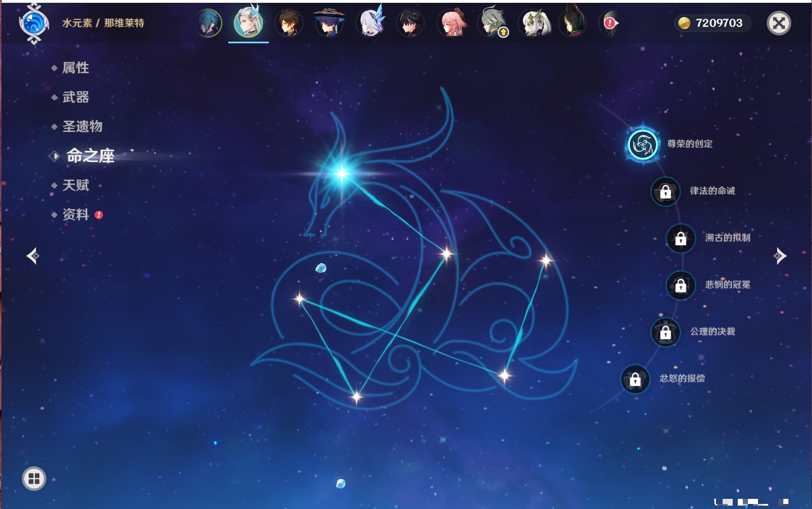812x509 pixels.
Task: Close the character screen with X button
Action: (x=779, y=23)
